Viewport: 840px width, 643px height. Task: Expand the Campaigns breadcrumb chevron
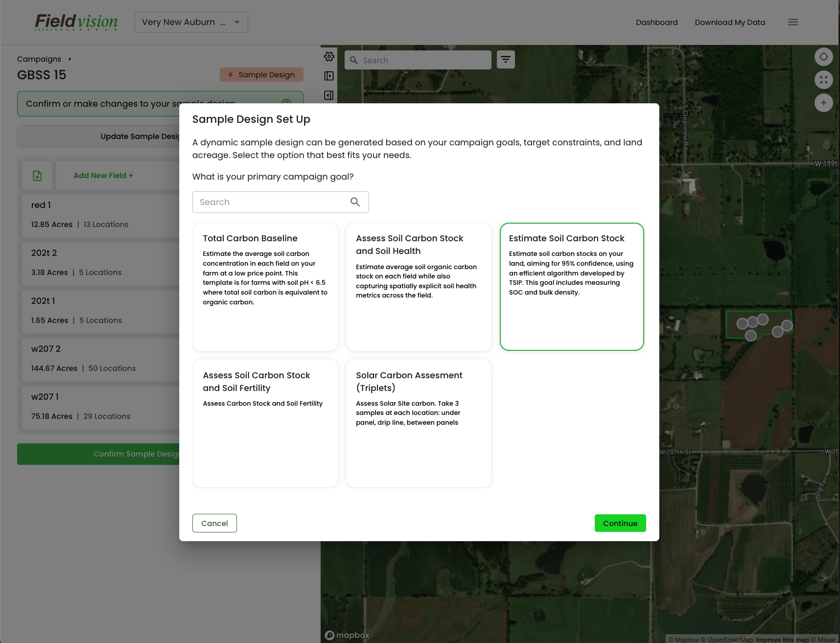pos(70,59)
